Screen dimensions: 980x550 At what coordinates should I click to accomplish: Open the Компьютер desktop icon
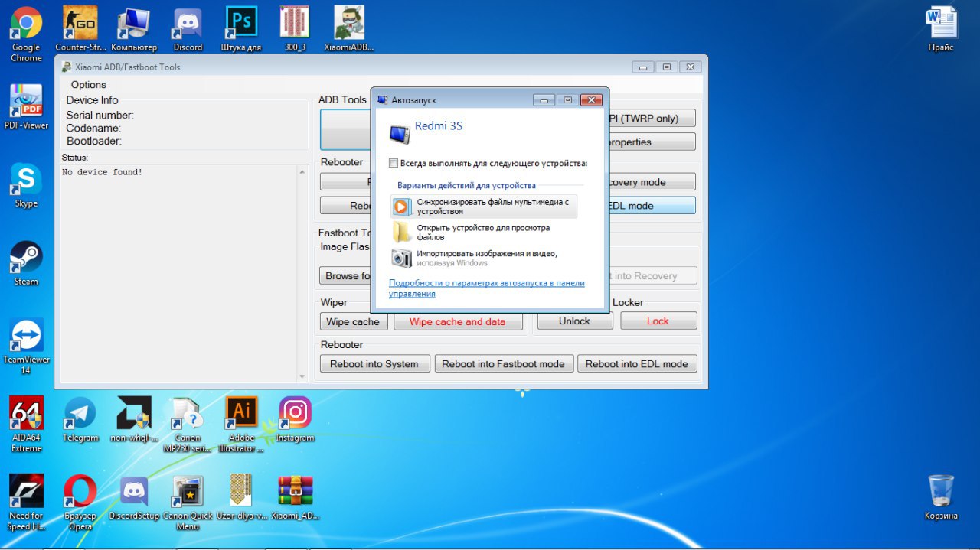(x=134, y=29)
